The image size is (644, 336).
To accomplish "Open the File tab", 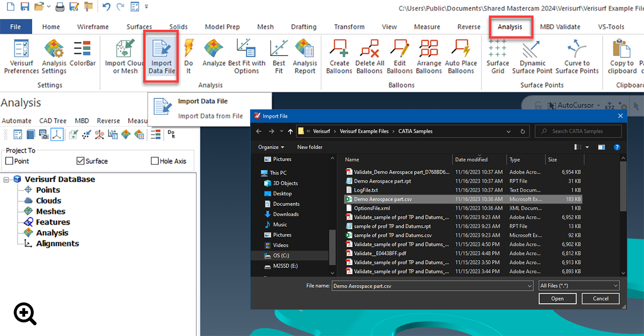I will click(16, 27).
